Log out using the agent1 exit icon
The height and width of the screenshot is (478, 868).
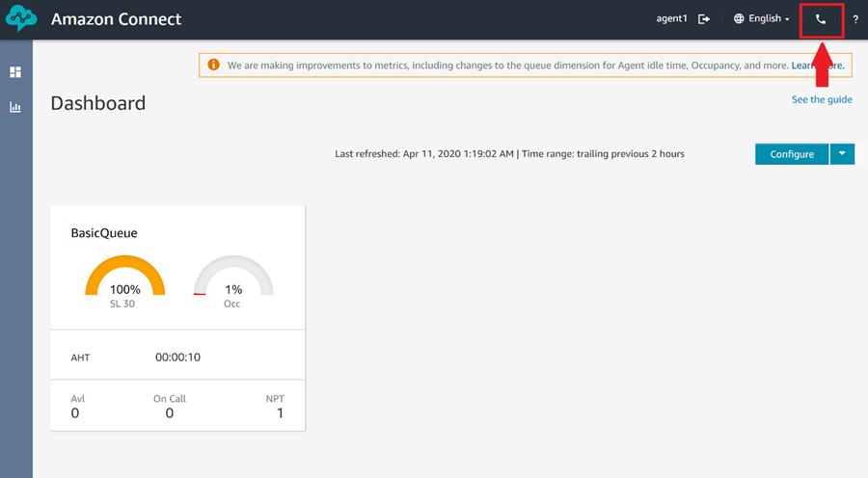click(704, 19)
